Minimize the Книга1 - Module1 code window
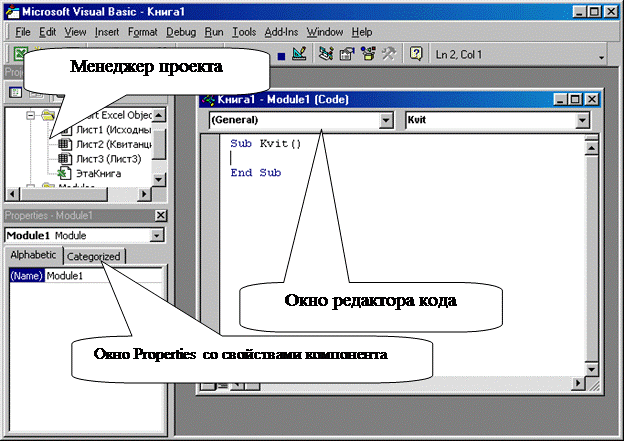 [x=560, y=99]
